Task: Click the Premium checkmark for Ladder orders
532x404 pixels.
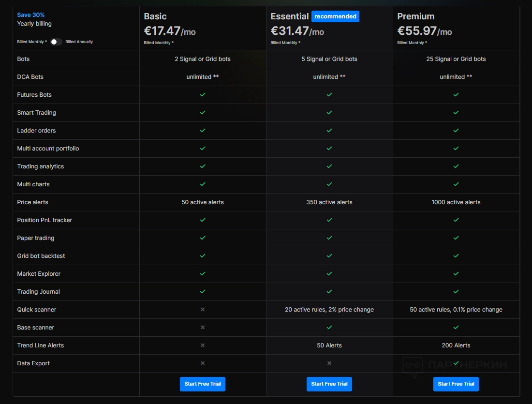Action: point(456,131)
